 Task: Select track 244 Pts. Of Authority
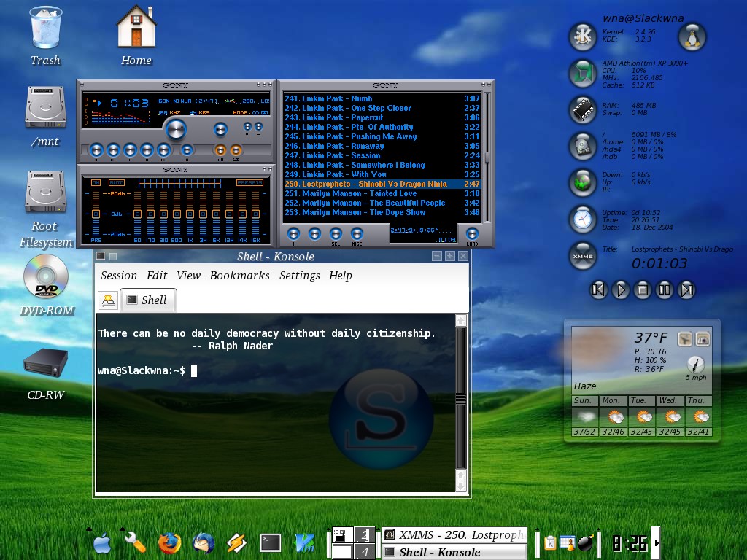382,127
